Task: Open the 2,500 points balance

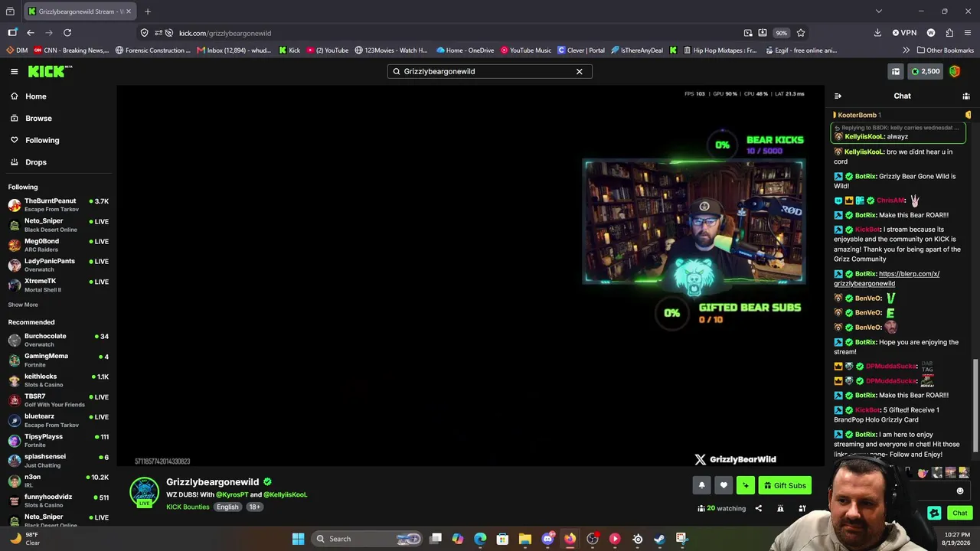Action: (x=925, y=71)
